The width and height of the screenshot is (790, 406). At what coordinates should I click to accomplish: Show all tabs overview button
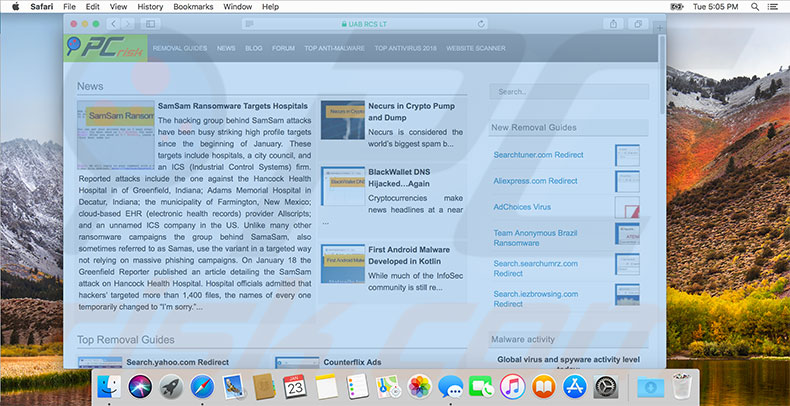click(638, 24)
